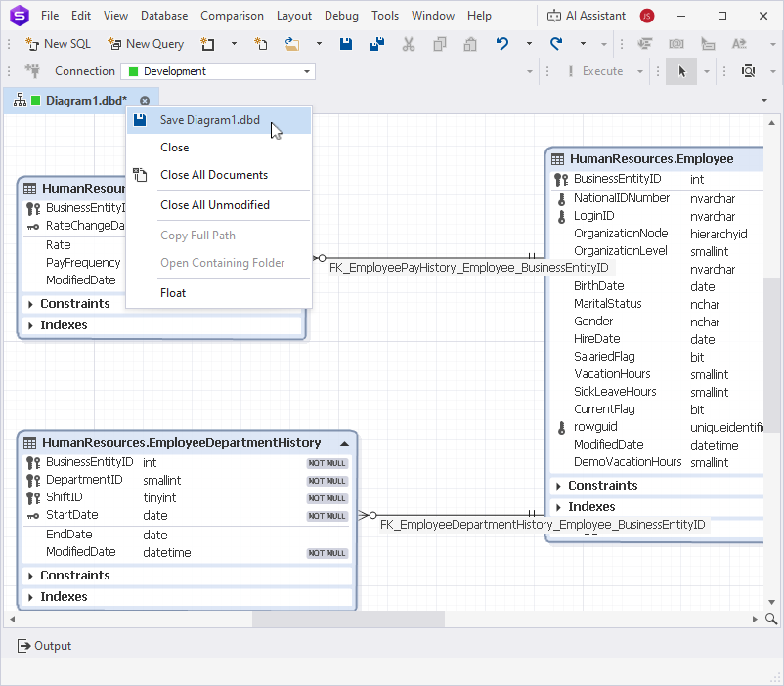Click the [@] parameter icon in toolbar

[x=676, y=44]
